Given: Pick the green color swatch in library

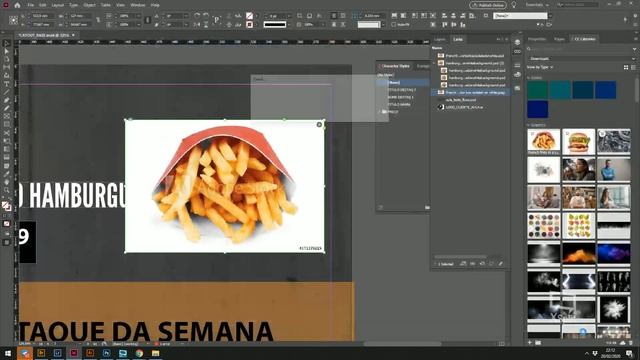Looking at the screenshot, I should point(537,90).
